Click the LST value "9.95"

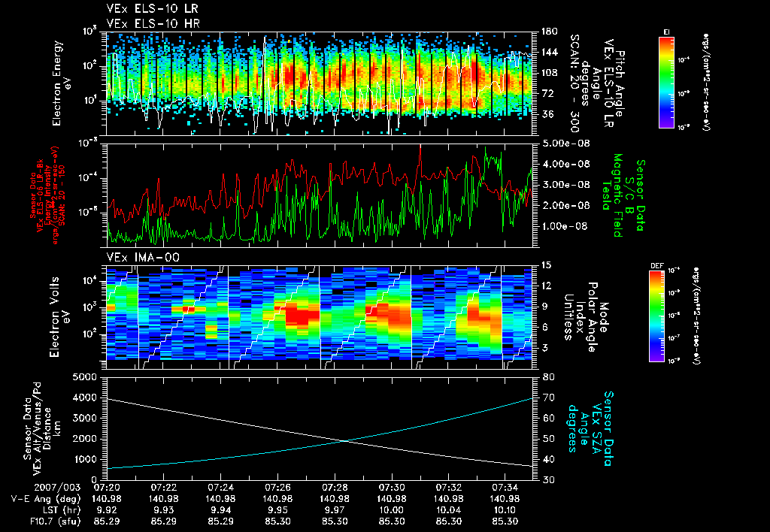[277, 510]
